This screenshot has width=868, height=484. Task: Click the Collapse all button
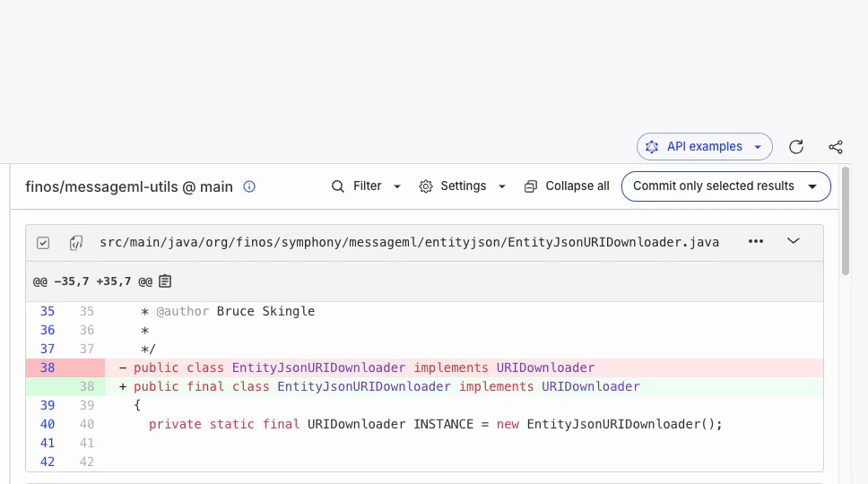click(x=567, y=186)
